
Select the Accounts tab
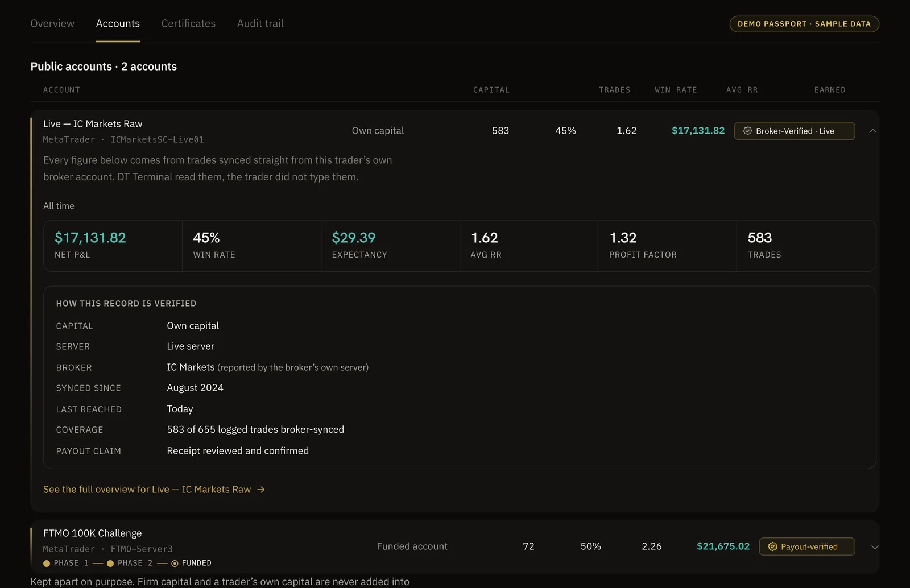(118, 23)
